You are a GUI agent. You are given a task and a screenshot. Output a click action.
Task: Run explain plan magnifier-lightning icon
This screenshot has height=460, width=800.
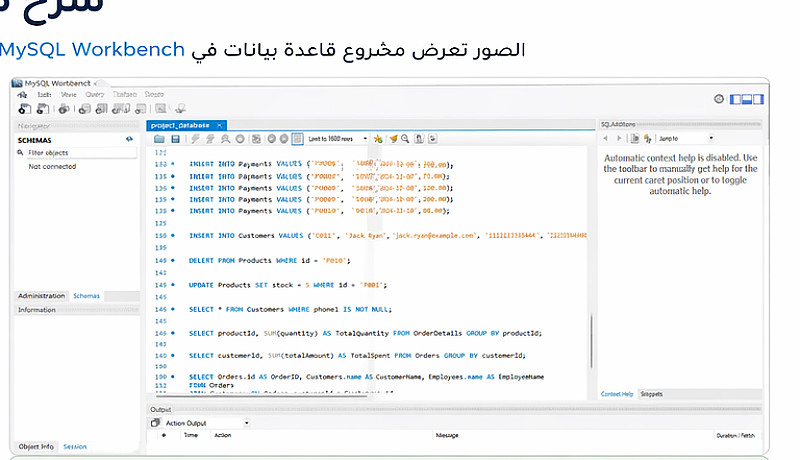click(225, 139)
